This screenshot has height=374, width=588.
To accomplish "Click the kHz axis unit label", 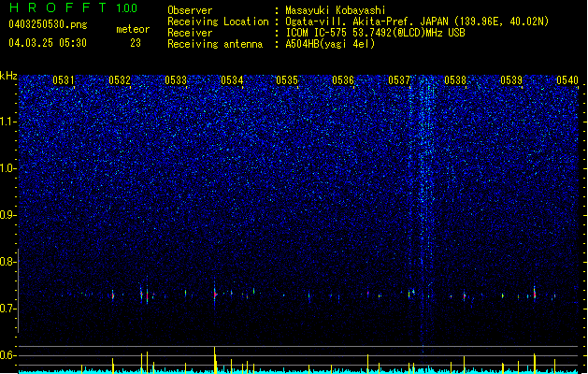I will click(x=8, y=76).
